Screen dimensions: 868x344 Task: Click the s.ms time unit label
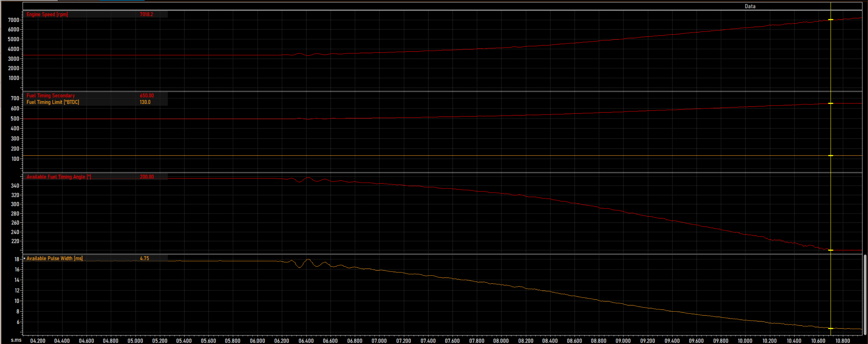coord(16,340)
